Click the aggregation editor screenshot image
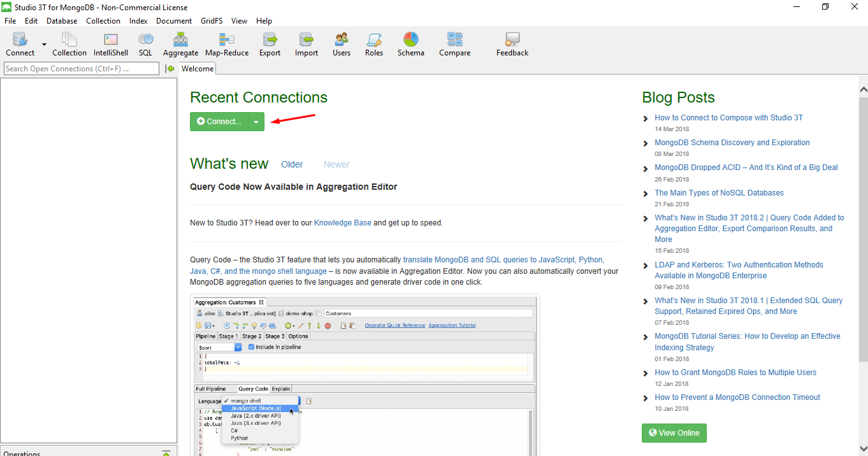The image size is (868, 456). [365, 374]
